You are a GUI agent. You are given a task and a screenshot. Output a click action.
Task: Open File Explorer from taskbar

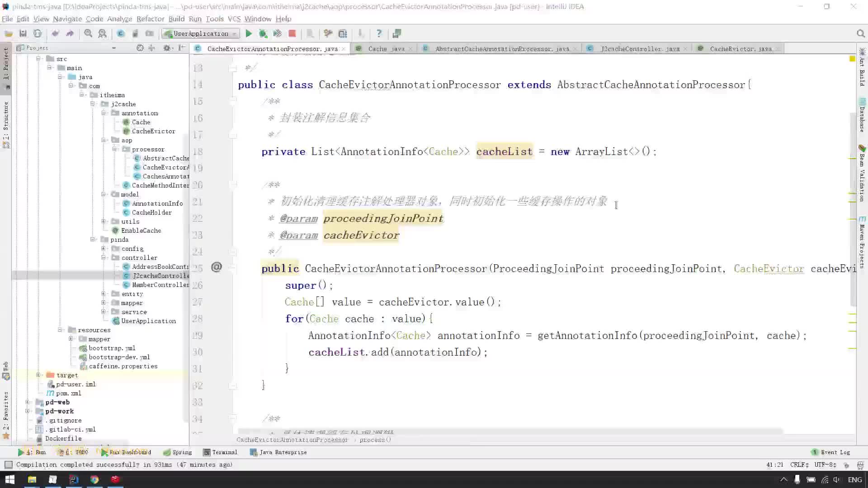32,479
